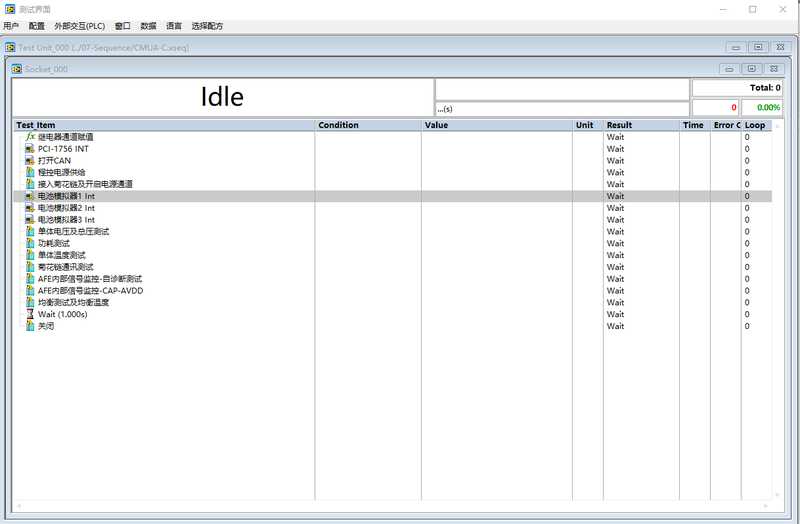Click the empty field above ...(s)
This screenshot has width=800, height=524.
pyautogui.click(x=562, y=89)
